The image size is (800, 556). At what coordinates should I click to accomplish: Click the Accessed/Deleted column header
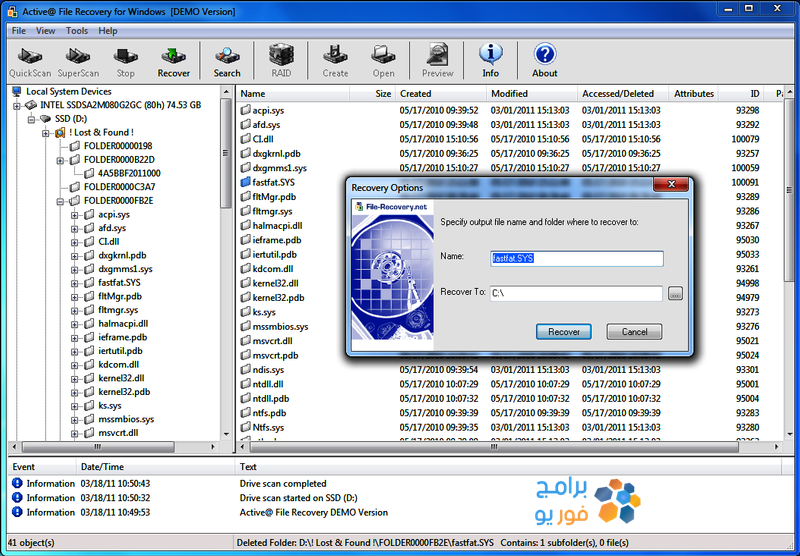click(623, 94)
